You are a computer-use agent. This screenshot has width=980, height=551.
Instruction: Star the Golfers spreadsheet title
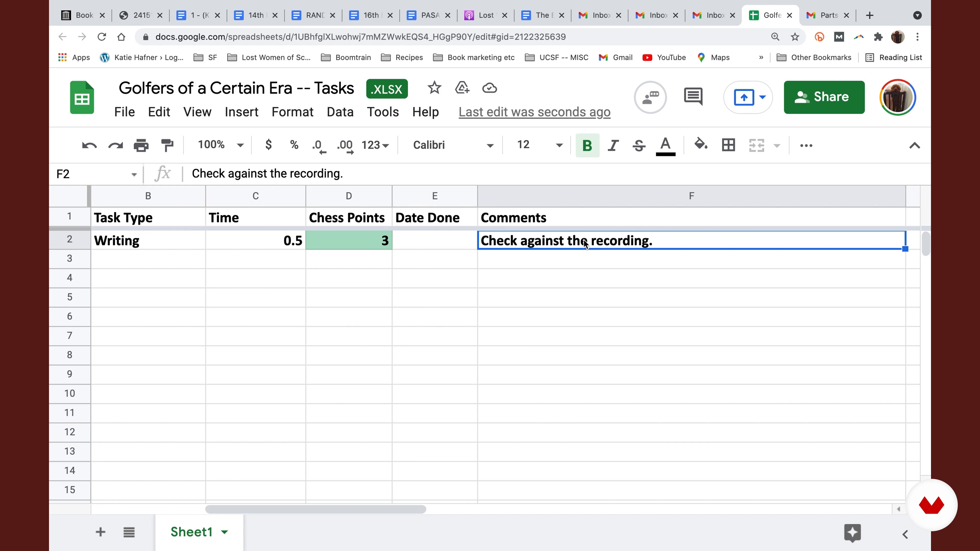(434, 88)
